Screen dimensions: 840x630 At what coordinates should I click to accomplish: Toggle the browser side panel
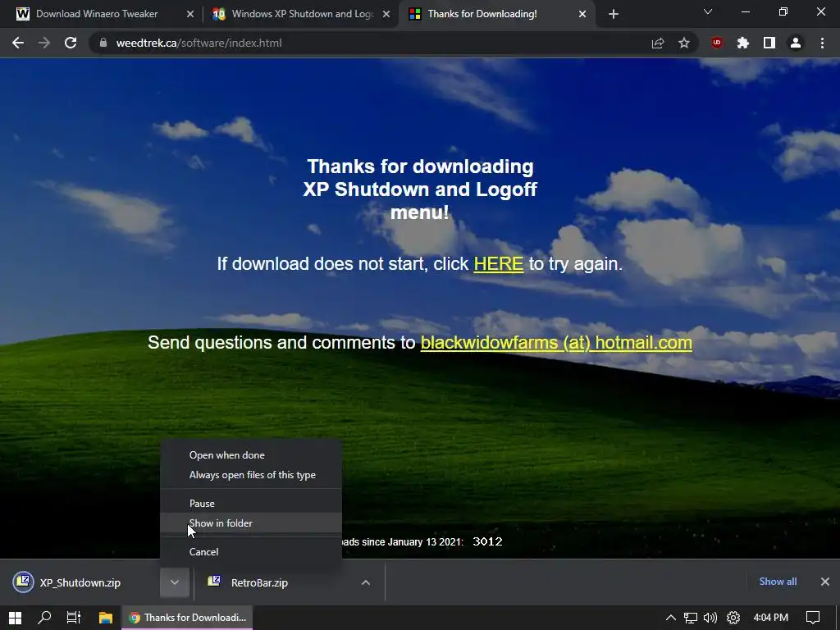(769, 43)
